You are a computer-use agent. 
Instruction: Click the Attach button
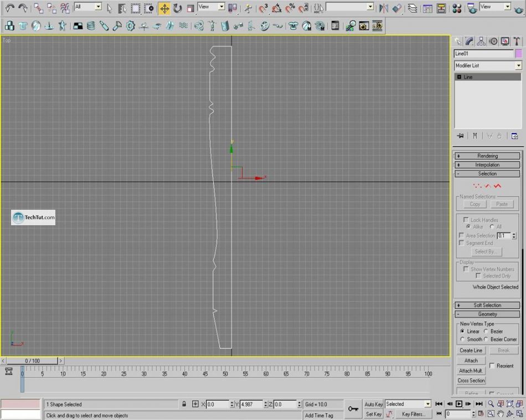471,361
